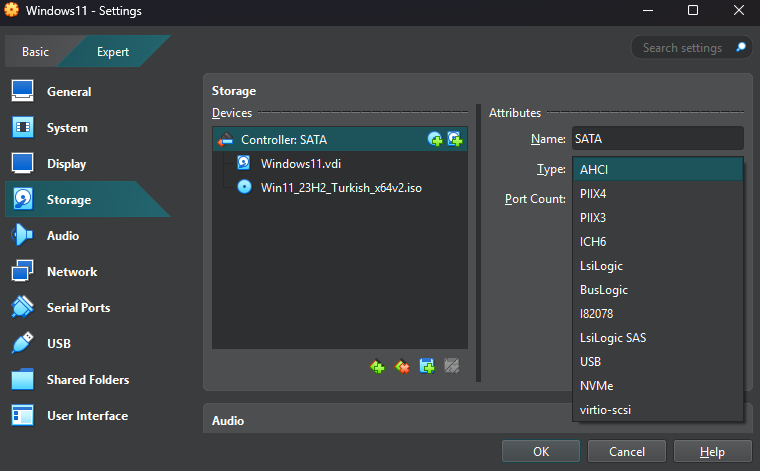Click the Storage disk icon in sidebar
This screenshot has height=471, width=760.
click(22, 199)
